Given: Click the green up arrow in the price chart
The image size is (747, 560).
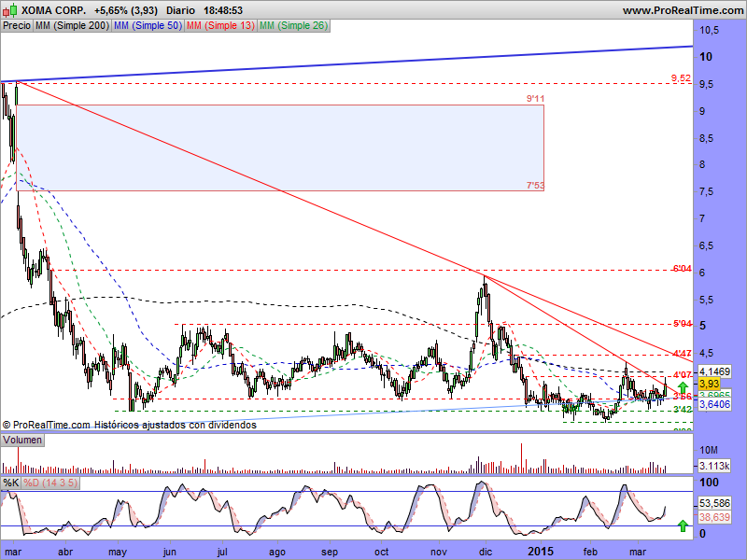Looking at the screenshot, I should click(684, 387).
